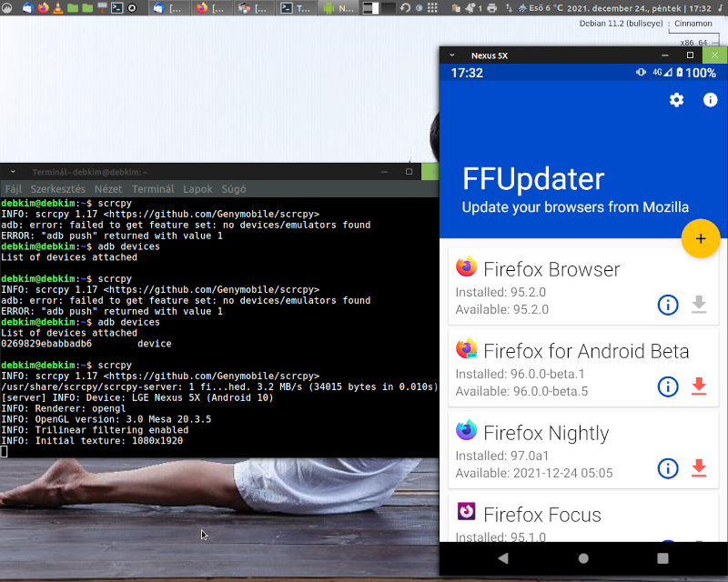The image size is (728, 582).
Task: Open the Firefox Browser icon in FFUpdater list
Action: pyautogui.click(x=466, y=266)
